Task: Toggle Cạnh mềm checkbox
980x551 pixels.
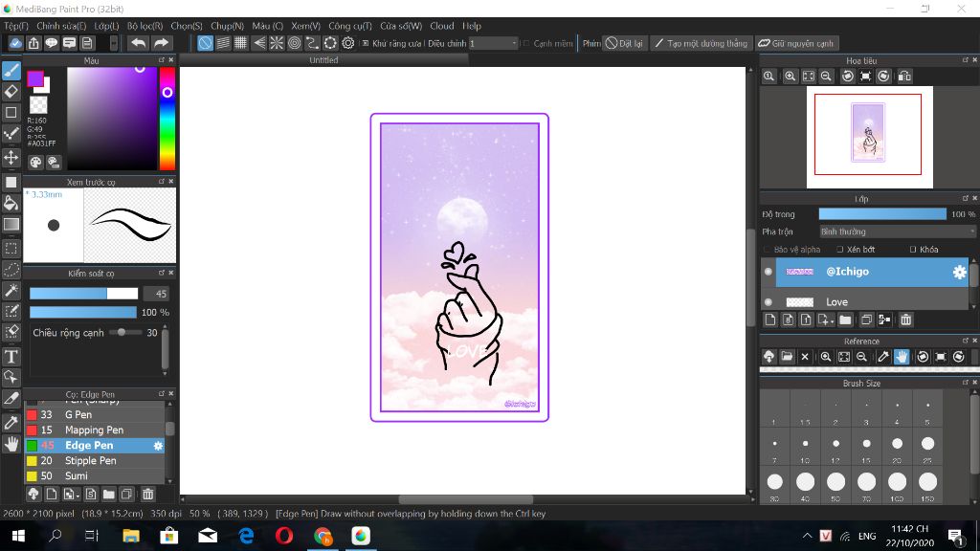Action: tap(526, 43)
